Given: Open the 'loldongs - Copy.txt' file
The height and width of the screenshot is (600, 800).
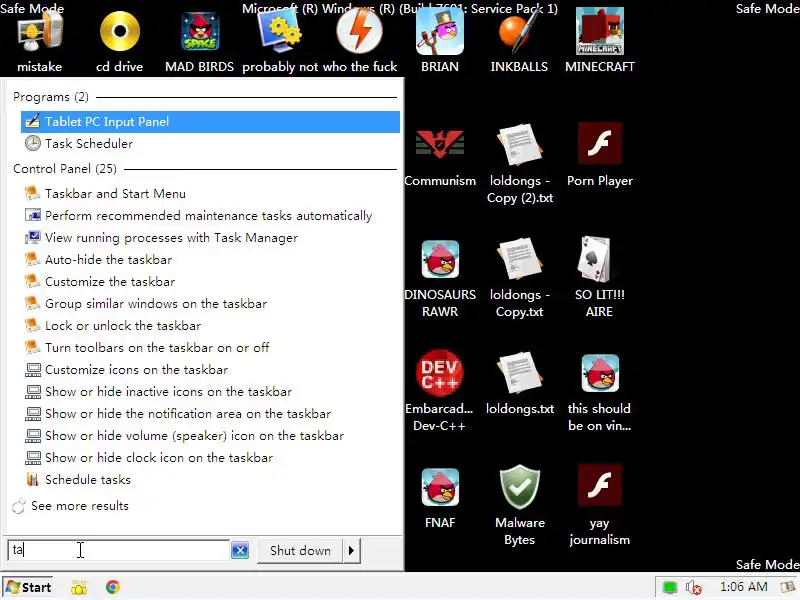Looking at the screenshot, I should tap(519, 259).
